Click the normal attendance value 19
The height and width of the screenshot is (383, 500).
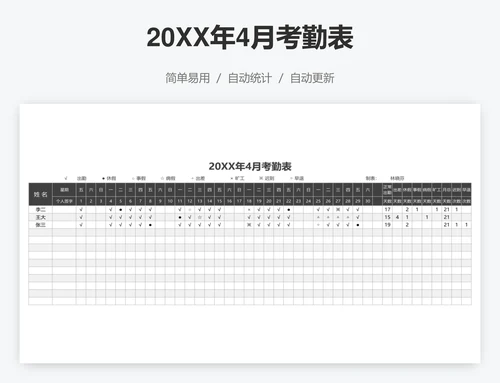click(x=387, y=225)
